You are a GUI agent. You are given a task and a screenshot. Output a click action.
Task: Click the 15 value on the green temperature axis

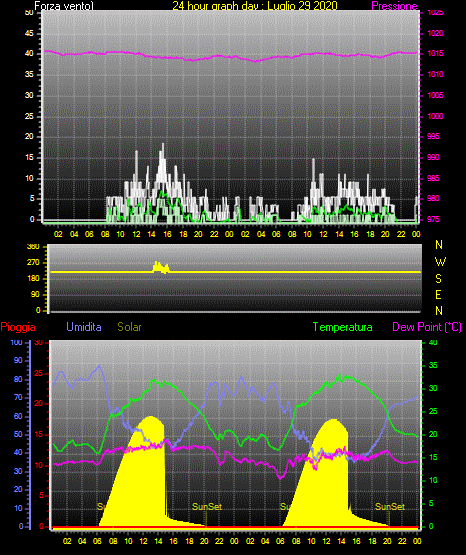point(433,457)
